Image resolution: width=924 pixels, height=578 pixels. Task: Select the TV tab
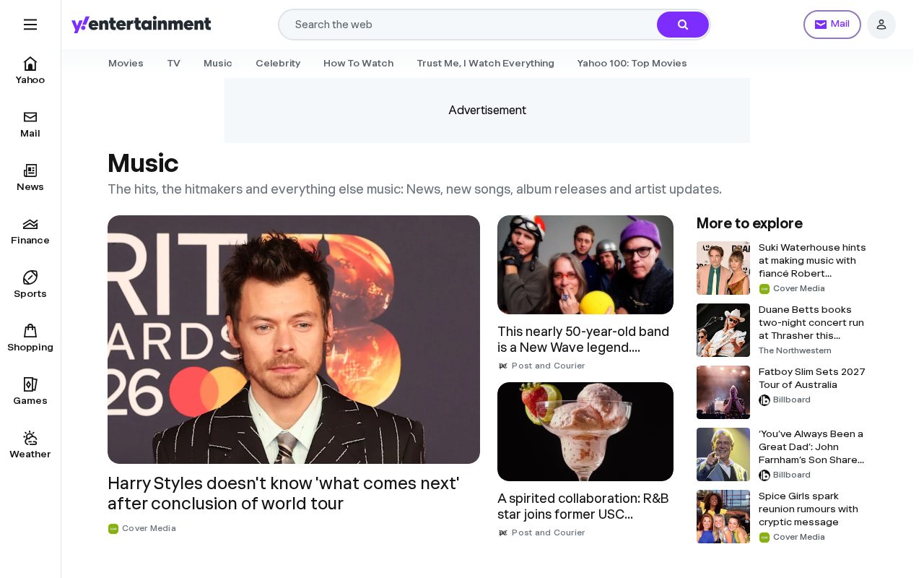pos(173,64)
